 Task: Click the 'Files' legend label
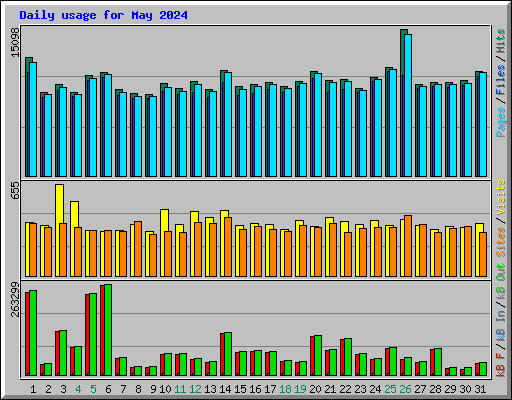click(x=500, y=80)
